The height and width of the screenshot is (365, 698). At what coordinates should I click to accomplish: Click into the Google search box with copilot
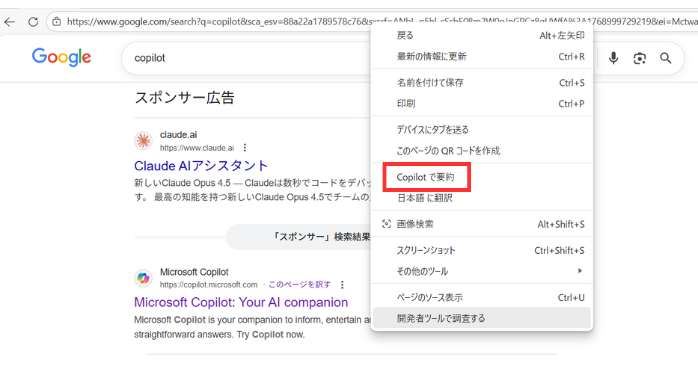[x=247, y=58]
